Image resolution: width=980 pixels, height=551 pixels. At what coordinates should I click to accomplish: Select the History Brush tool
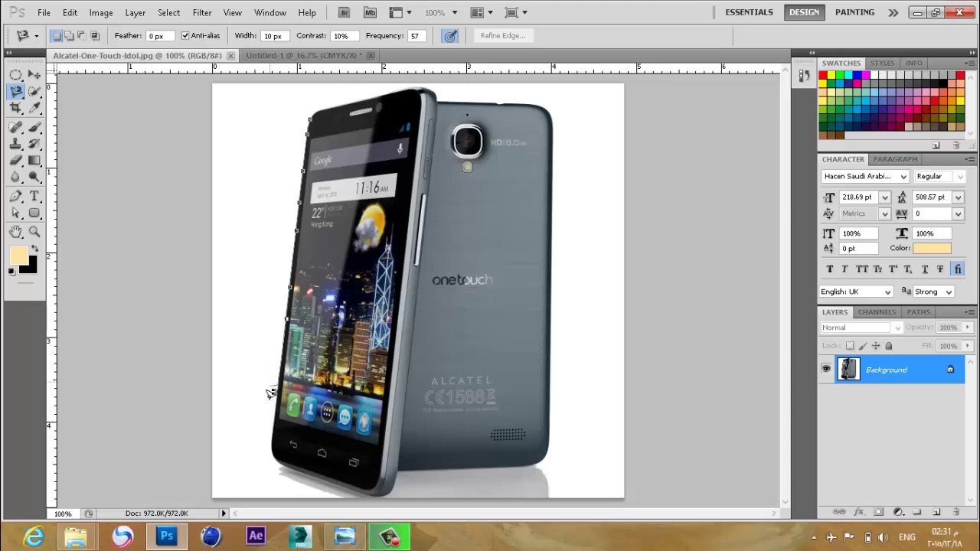click(34, 144)
